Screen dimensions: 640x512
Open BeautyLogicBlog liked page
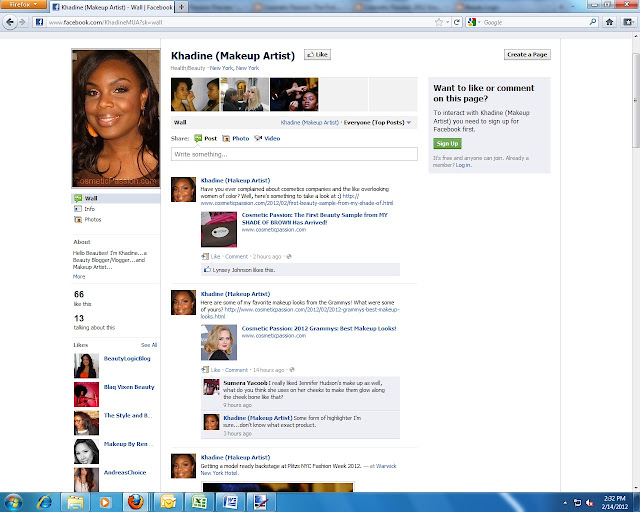pyautogui.click(x=127, y=358)
